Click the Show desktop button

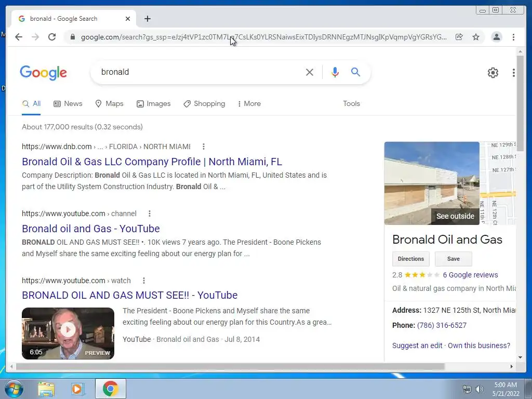[x=528, y=389]
